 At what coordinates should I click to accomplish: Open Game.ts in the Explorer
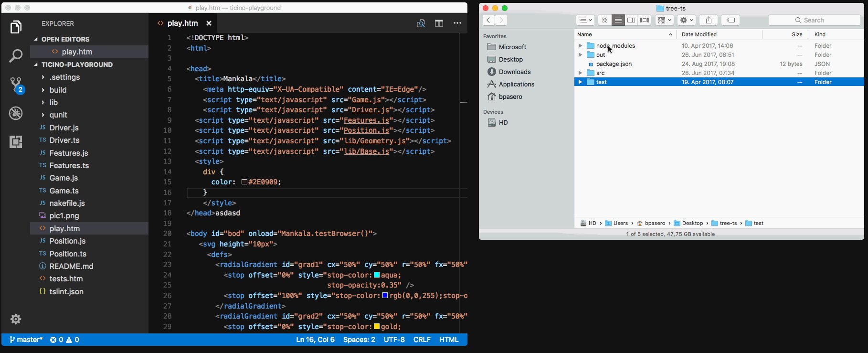[x=64, y=191]
